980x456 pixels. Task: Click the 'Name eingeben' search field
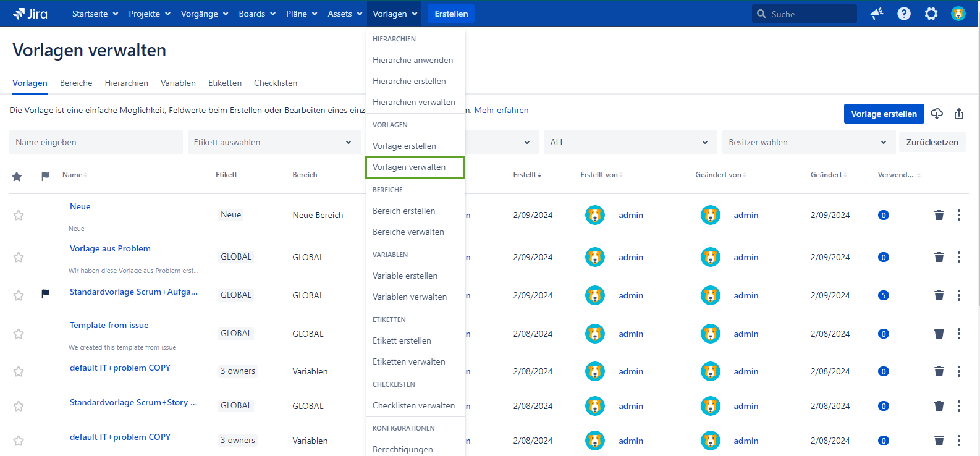(x=96, y=142)
